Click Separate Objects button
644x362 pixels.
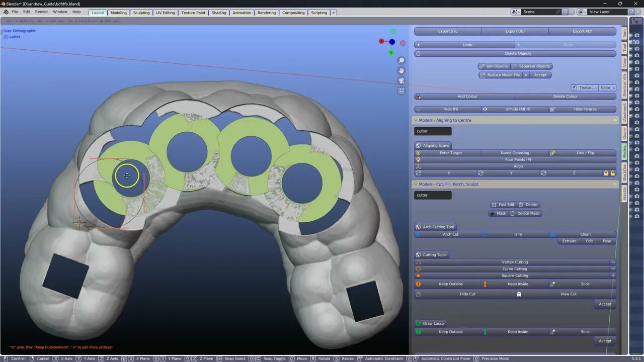[532, 66]
